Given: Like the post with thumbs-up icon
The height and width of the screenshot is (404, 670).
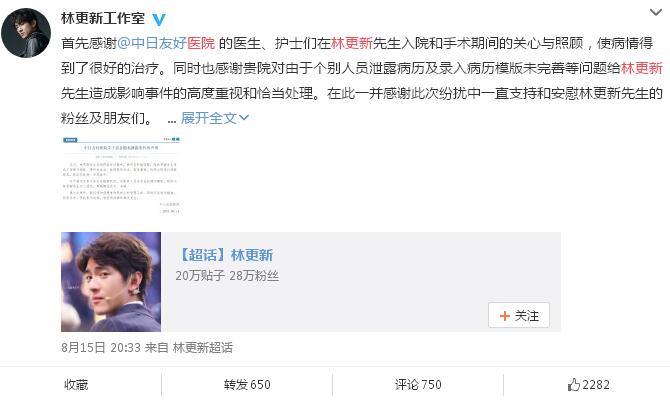Looking at the screenshot, I should (574, 385).
